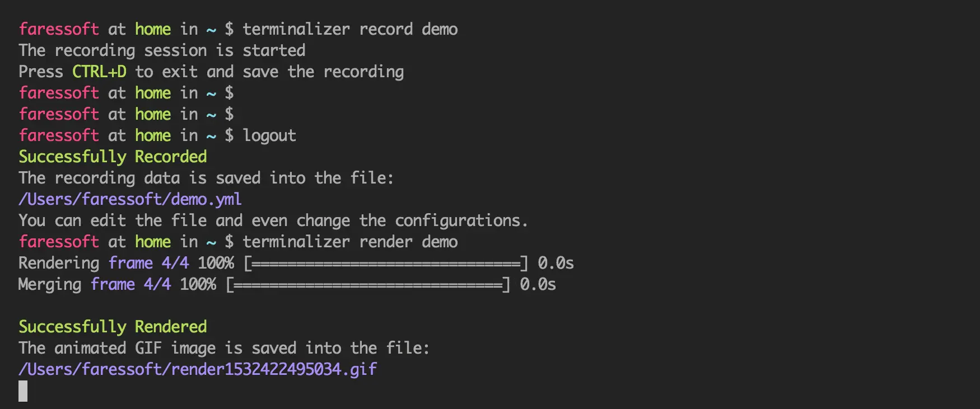The height and width of the screenshot is (409, 980).
Task: Click 'The recording session is started' line
Action: click(x=162, y=50)
